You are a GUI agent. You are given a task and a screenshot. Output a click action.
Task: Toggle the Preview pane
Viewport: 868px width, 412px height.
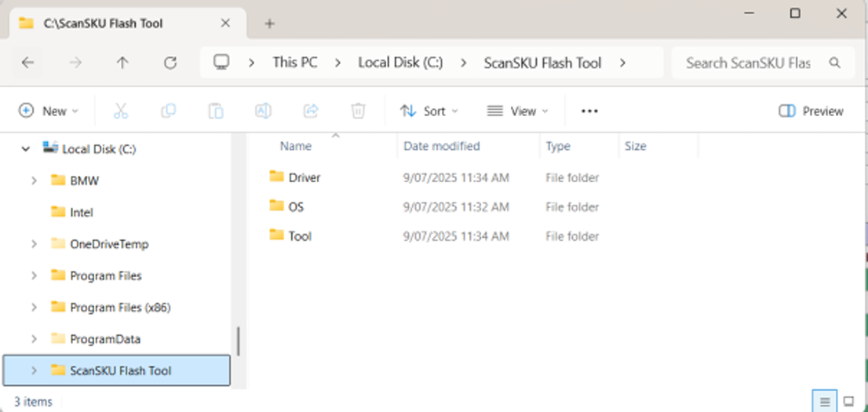tap(811, 111)
